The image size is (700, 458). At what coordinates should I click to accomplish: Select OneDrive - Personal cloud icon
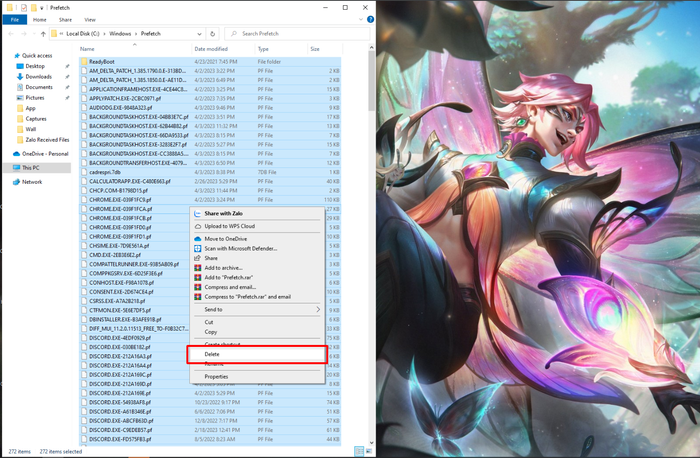coord(17,154)
